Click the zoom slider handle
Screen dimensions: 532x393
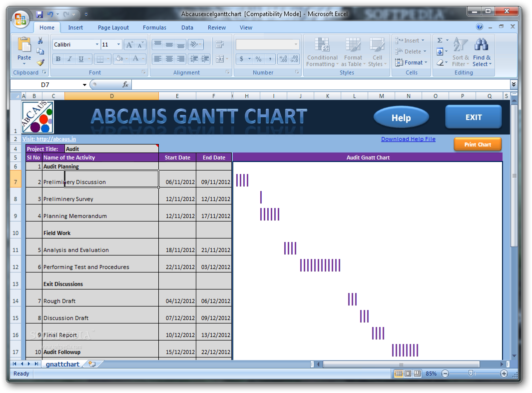click(471, 373)
